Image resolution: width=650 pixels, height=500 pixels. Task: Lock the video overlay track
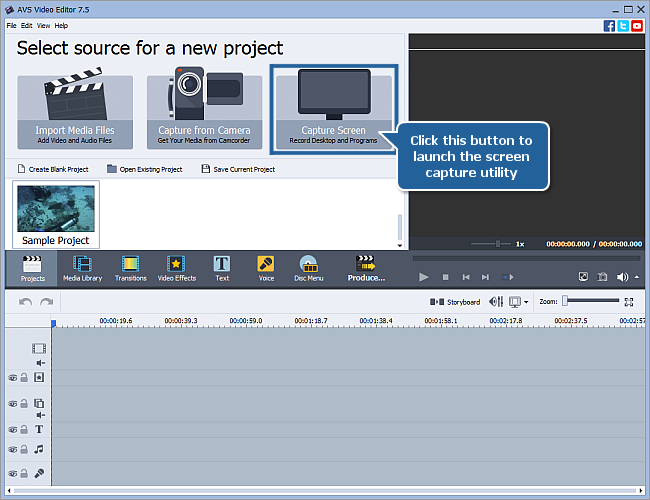point(24,403)
